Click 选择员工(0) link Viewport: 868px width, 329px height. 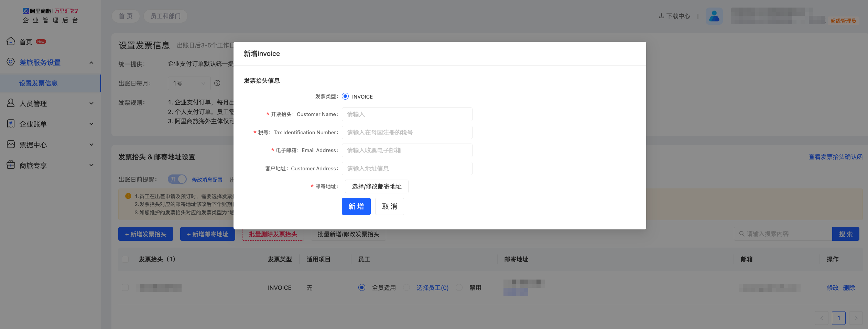click(x=433, y=287)
